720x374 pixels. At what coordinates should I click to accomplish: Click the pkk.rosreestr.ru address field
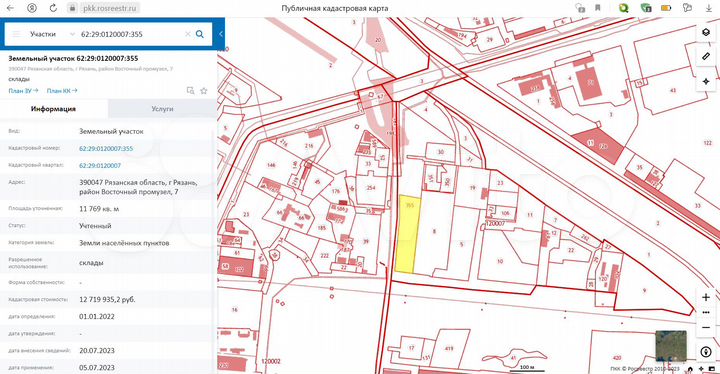[x=109, y=8]
